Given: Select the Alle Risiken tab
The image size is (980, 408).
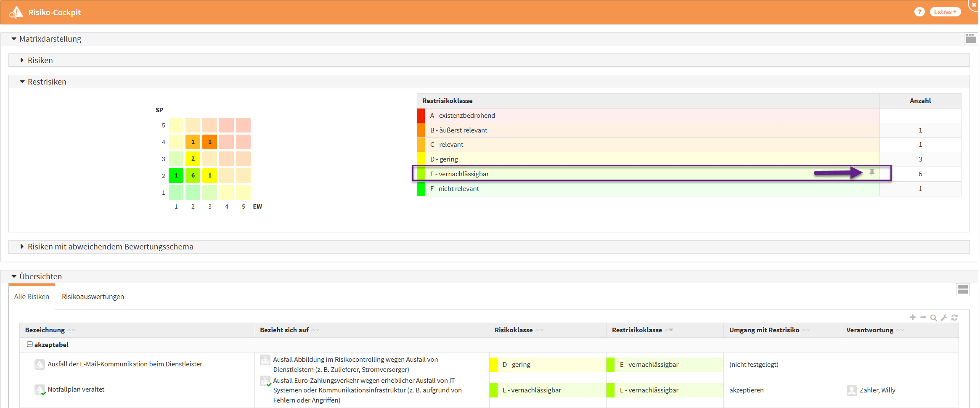Looking at the screenshot, I should point(32,297).
